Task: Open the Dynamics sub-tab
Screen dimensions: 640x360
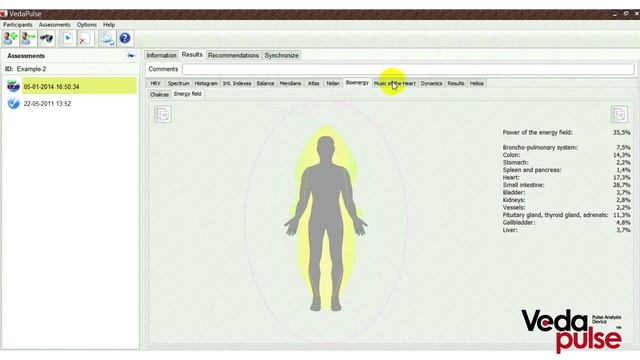Action: pos(431,83)
